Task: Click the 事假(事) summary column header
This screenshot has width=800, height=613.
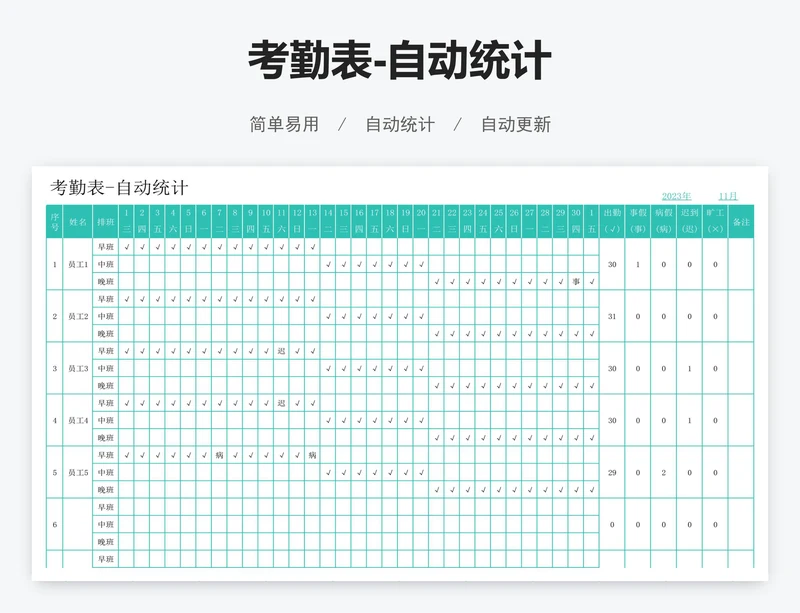Action: (x=638, y=222)
